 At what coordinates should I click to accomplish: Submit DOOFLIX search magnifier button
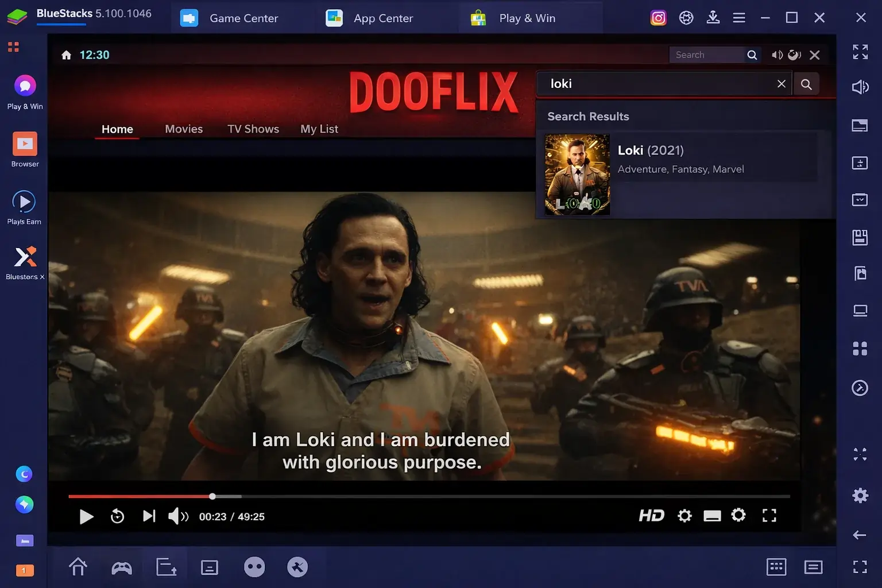(806, 84)
